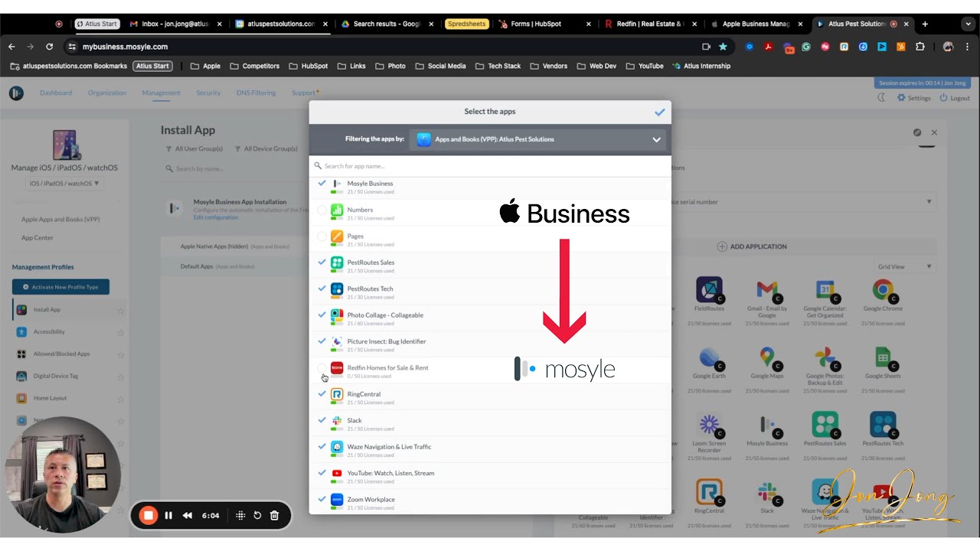Uncheck PestRoutes Tech app

322,289
